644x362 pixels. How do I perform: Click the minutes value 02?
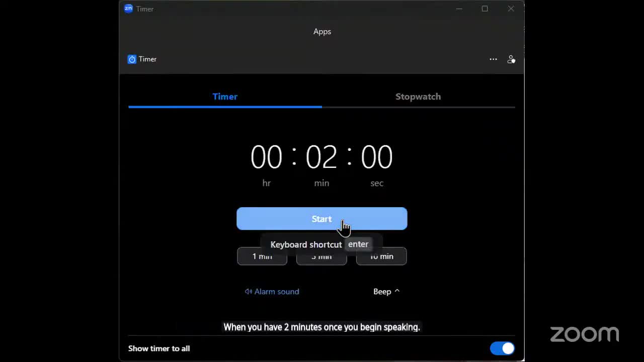click(321, 157)
